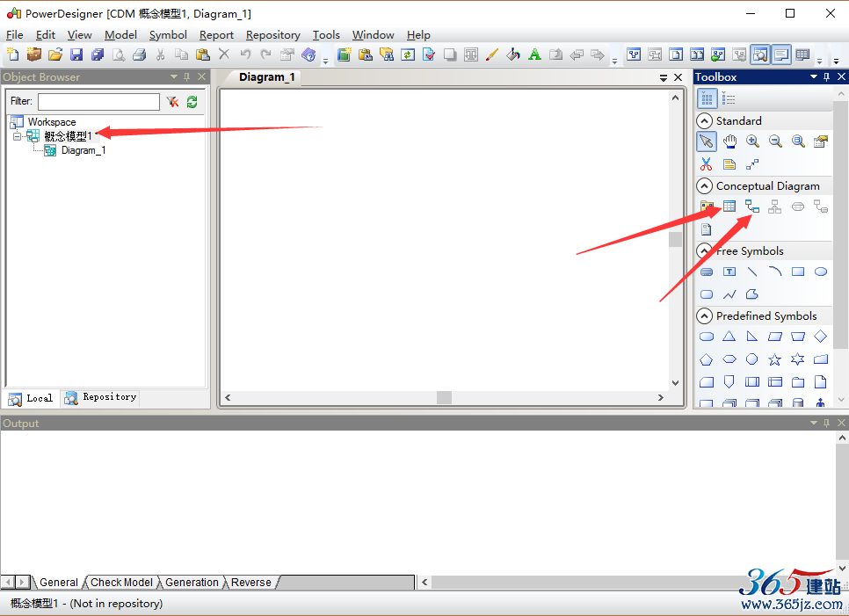The image size is (849, 616).
Task: Select the Relationship tool in the Toolbox
Action: [x=752, y=207]
